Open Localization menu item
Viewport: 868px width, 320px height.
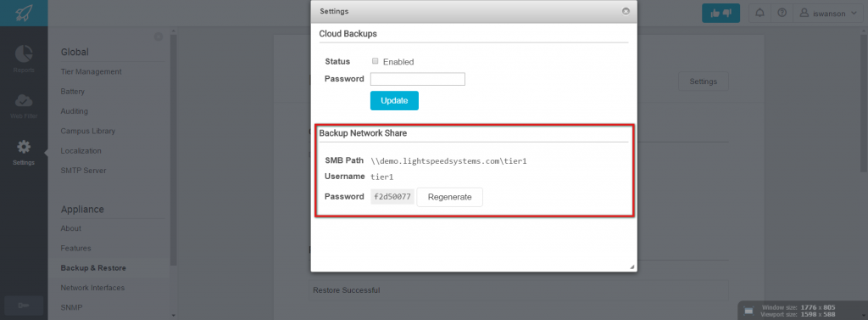point(81,151)
